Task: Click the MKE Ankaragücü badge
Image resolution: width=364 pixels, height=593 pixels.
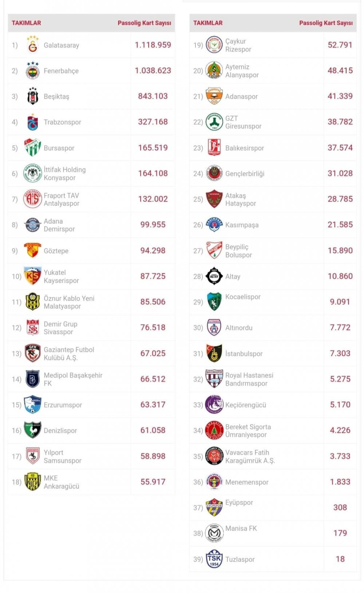Action: [33, 482]
